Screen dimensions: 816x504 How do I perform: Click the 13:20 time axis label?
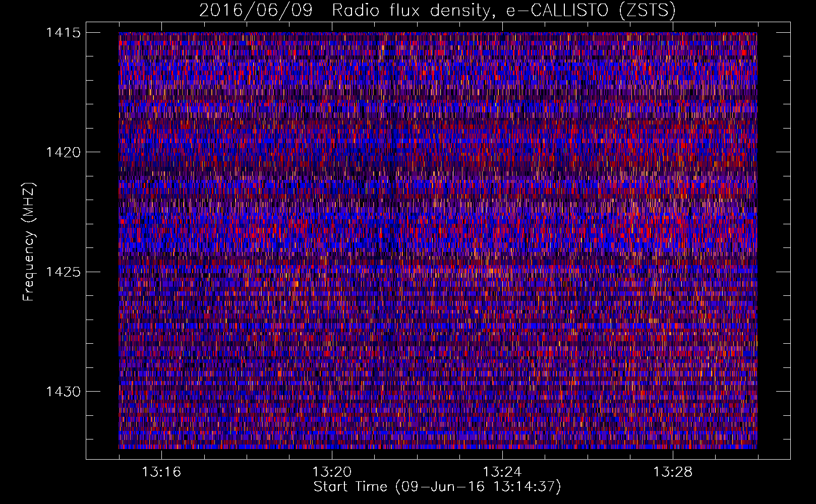tap(332, 472)
